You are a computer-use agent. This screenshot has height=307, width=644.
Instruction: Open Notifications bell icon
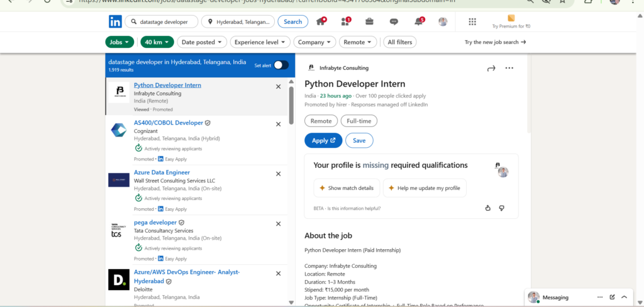click(x=419, y=21)
